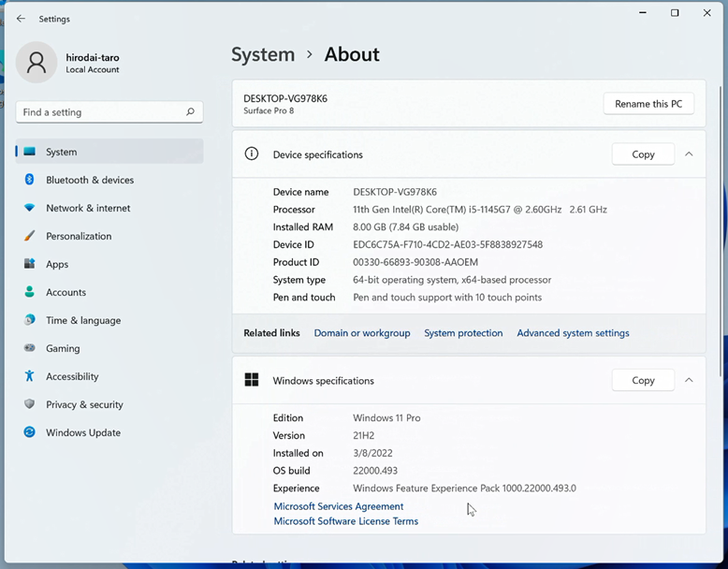This screenshot has height=569, width=728.
Task: Click the Device name value DESKTOP-VG978K6
Action: tap(395, 192)
